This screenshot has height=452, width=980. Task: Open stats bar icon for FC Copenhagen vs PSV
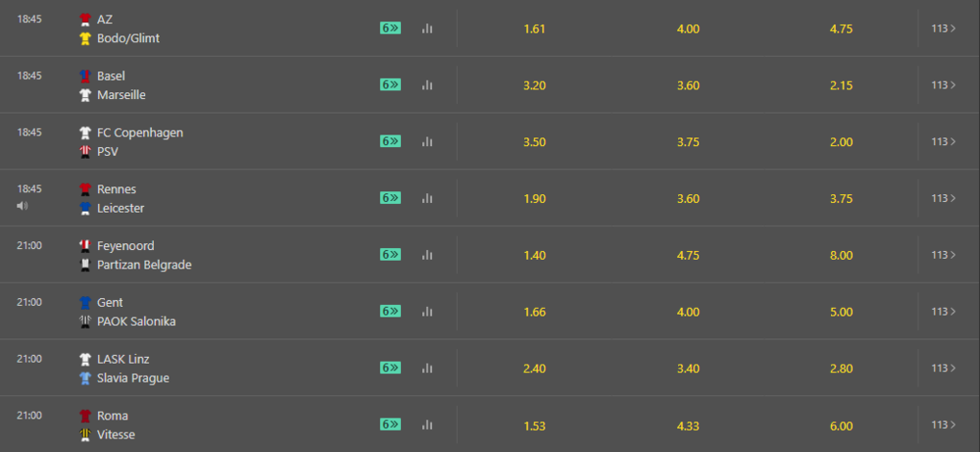pyautogui.click(x=427, y=141)
